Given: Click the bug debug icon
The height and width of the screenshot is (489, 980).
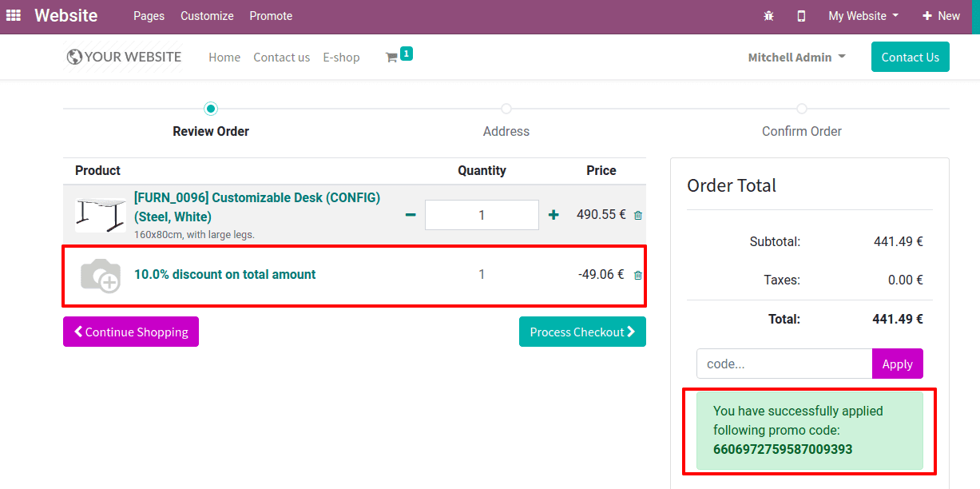Looking at the screenshot, I should (769, 16).
